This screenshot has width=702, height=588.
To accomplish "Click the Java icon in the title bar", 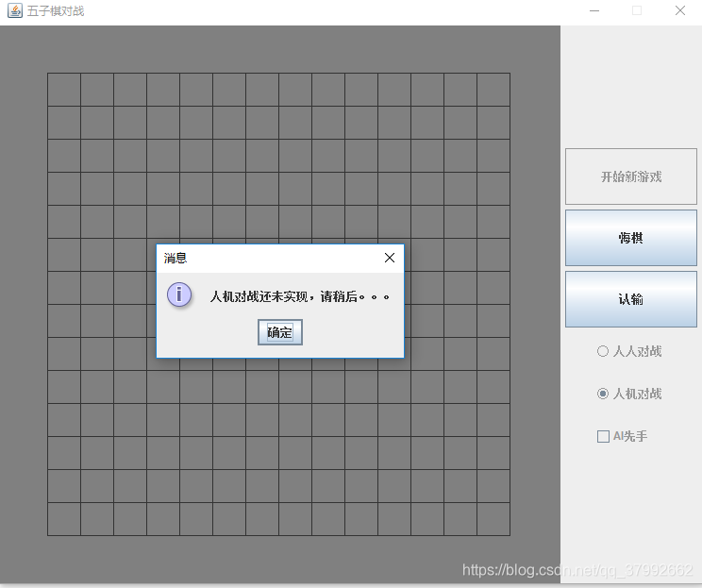I will 15,10.
